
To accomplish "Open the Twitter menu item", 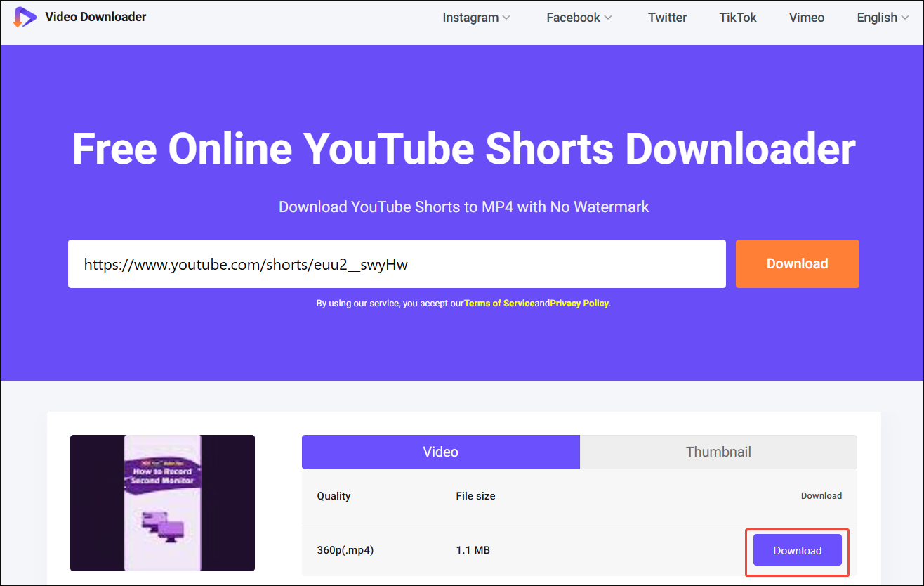I will pyautogui.click(x=667, y=18).
